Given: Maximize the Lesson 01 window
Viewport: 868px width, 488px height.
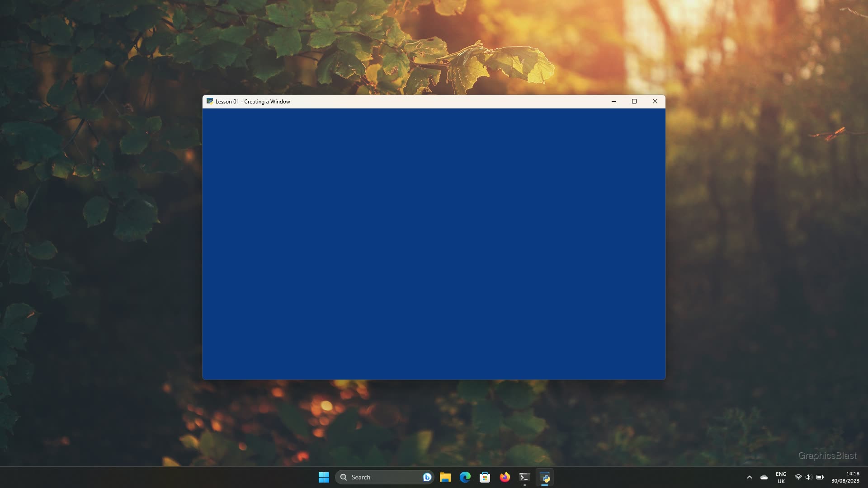Looking at the screenshot, I should [634, 101].
